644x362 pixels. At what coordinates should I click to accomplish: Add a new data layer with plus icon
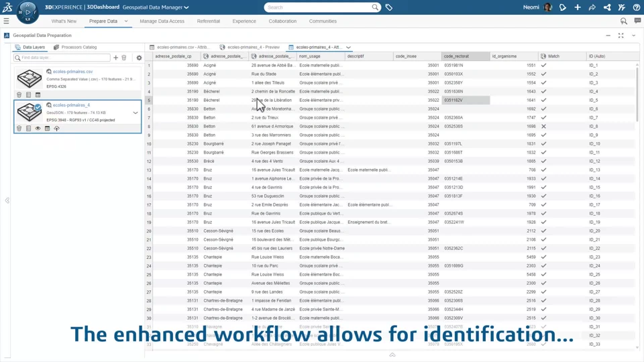pos(115,58)
